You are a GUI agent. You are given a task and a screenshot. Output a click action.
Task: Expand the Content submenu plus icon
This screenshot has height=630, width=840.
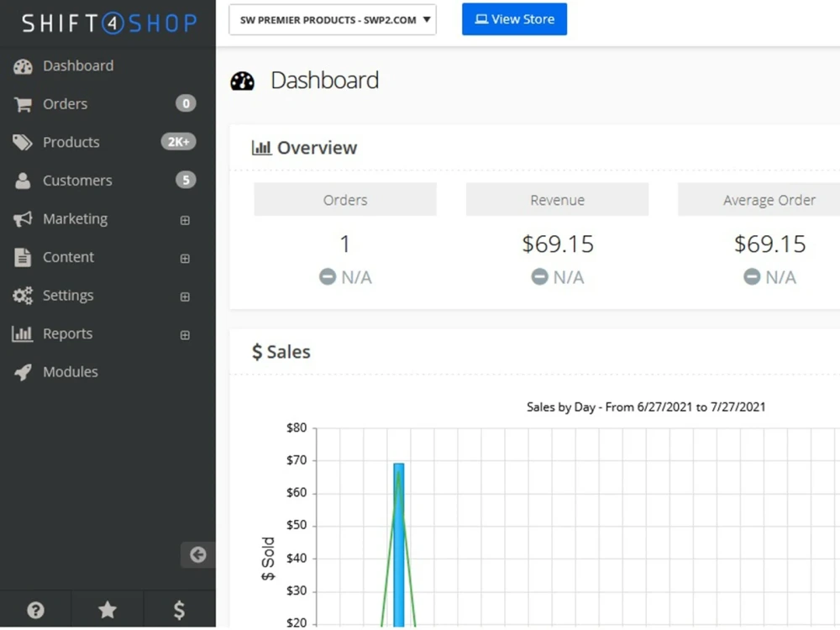(185, 258)
